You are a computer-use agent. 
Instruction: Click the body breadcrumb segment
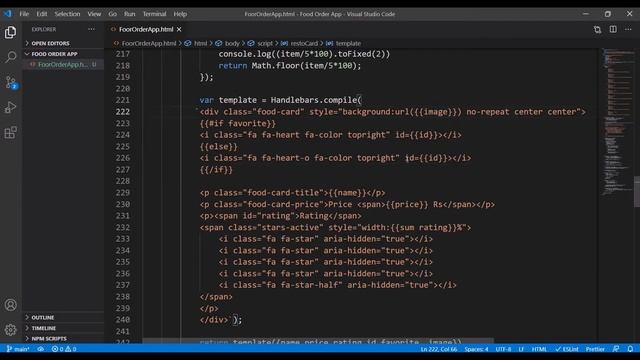pyautogui.click(x=232, y=43)
